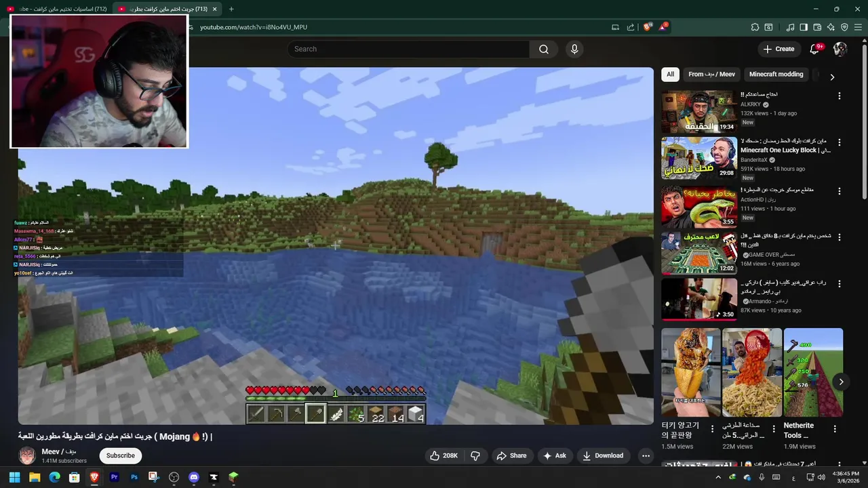Open File Explorer from the taskbar

click(x=35, y=477)
